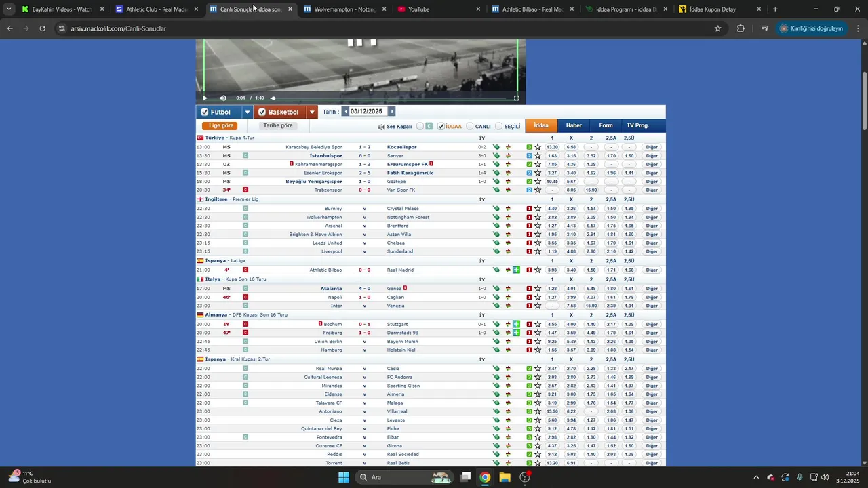Open the date field showing 03/12/2025
The height and width of the screenshot is (488, 868).
pos(367,112)
